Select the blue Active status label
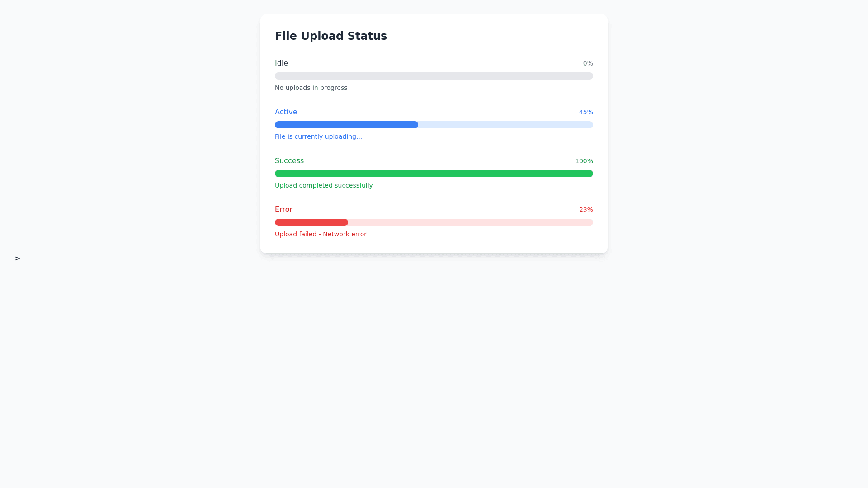This screenshot has height=488, width=868. click(x=286, y=112)
